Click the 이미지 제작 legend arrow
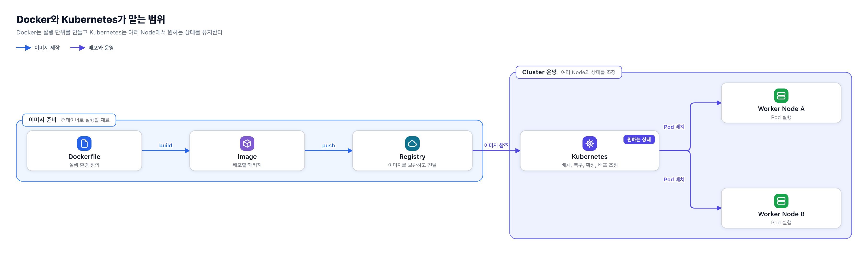The height and width of the screenshot is (255, 868). click(23, 48)
